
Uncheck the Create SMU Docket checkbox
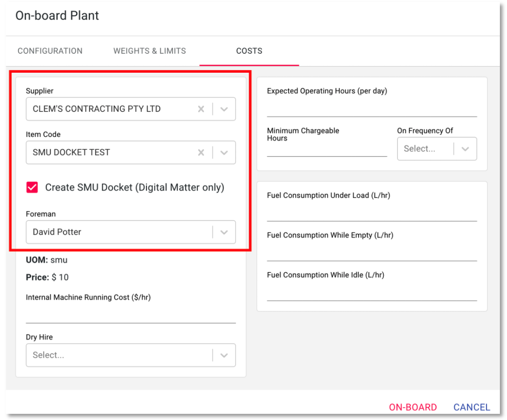[x=32, y=187]
